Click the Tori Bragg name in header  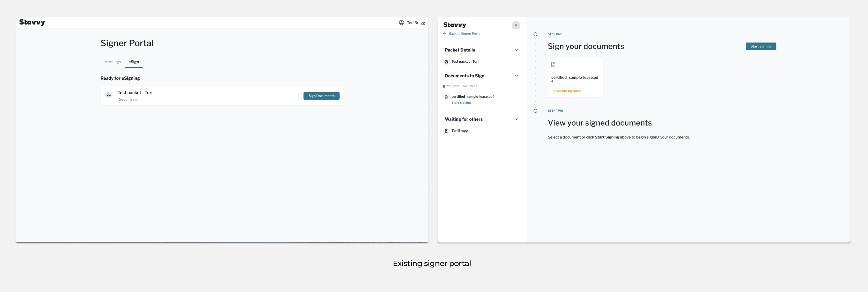coord(416,23)
